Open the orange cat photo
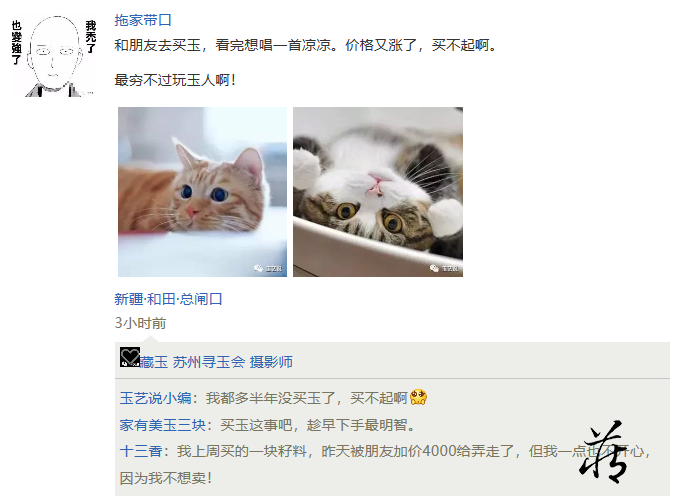This screenshot has width=677, height=499. 202,192
